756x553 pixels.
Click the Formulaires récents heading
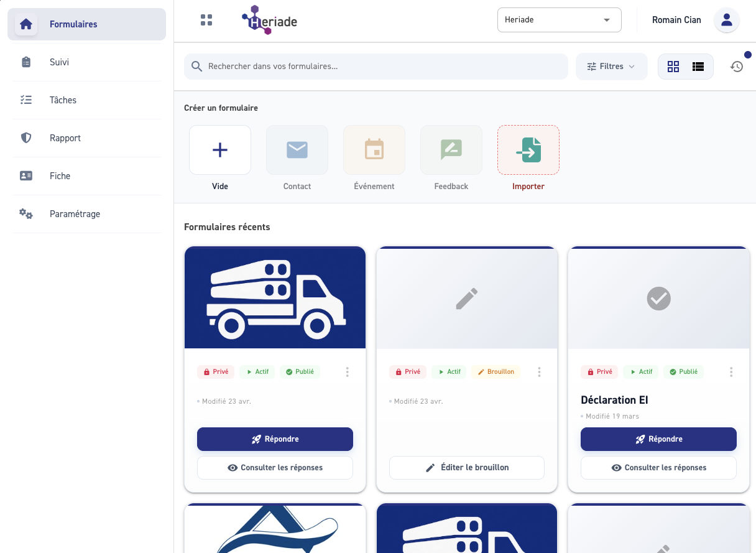(x=228, y=227)
